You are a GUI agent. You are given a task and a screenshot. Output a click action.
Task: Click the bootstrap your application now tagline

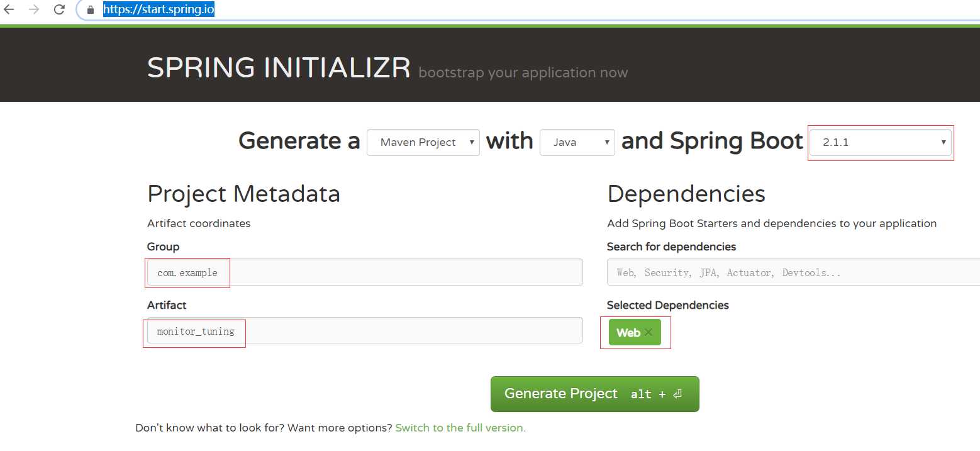523,73
